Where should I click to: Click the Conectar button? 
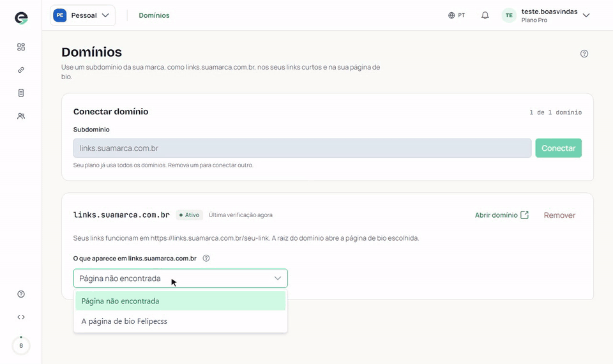click(x=558, y=148)
